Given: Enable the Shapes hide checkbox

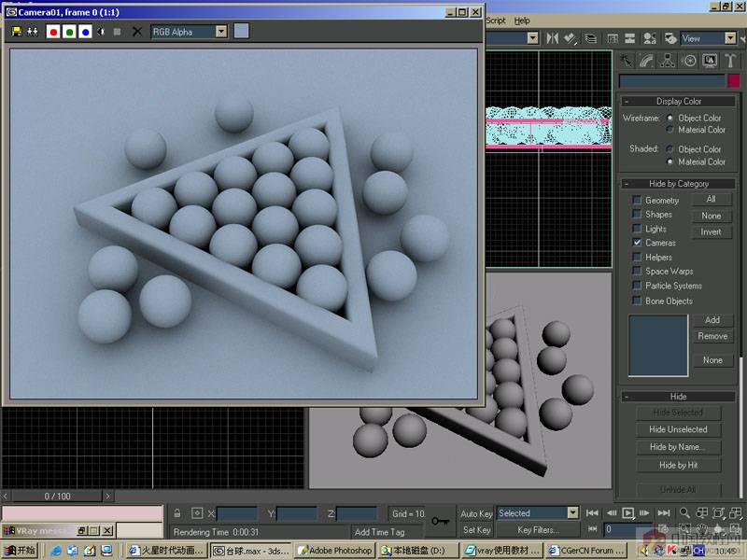Looking at the screenshot, I should (x=637, y=215).
